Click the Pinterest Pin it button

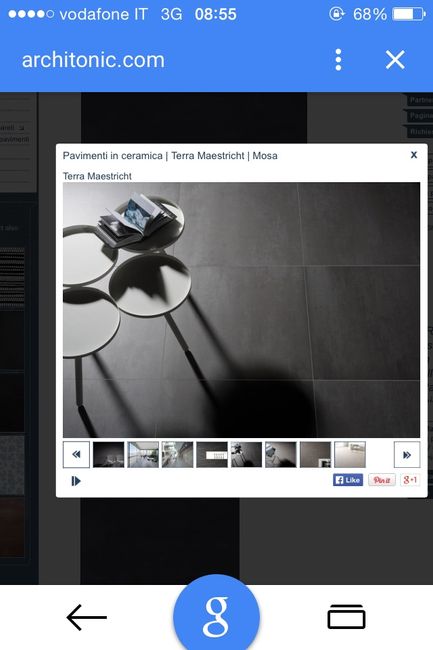(382, 480)
